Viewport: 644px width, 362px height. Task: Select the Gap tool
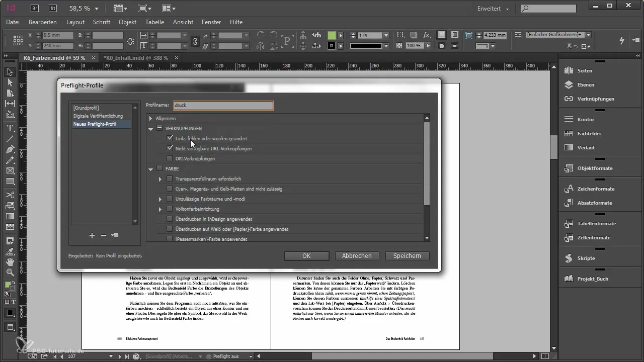tap(10, 103)
